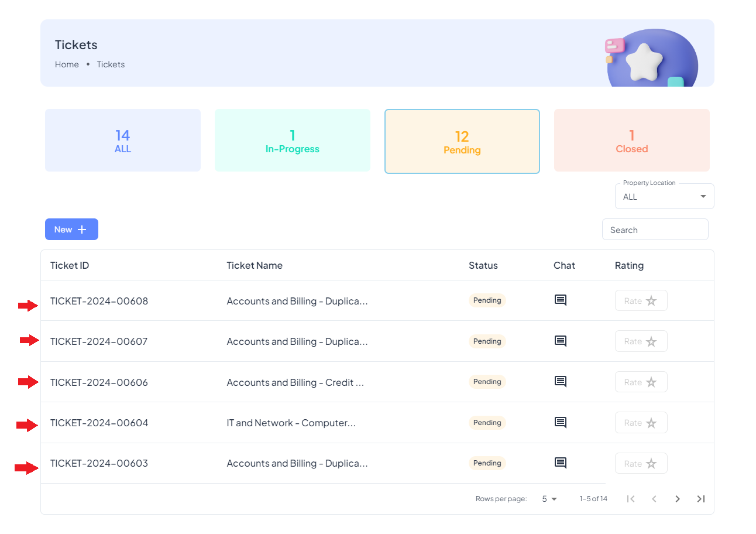Open ticket TICKET-2024-00608
The image size is (756, 534).
click(x=99, y=301)
